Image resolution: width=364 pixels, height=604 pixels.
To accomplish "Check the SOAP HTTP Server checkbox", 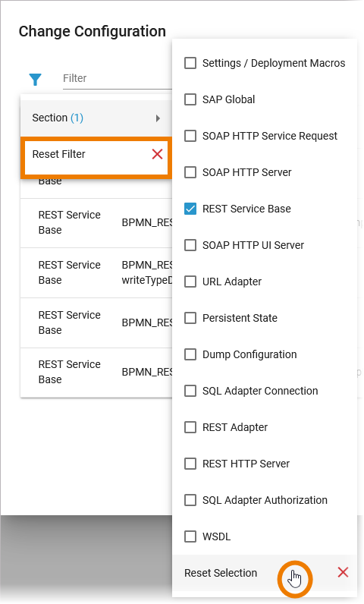I will coord(190,172).
